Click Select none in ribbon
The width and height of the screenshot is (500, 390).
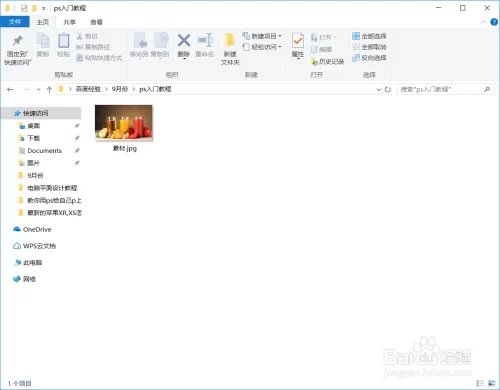(369, 47)
